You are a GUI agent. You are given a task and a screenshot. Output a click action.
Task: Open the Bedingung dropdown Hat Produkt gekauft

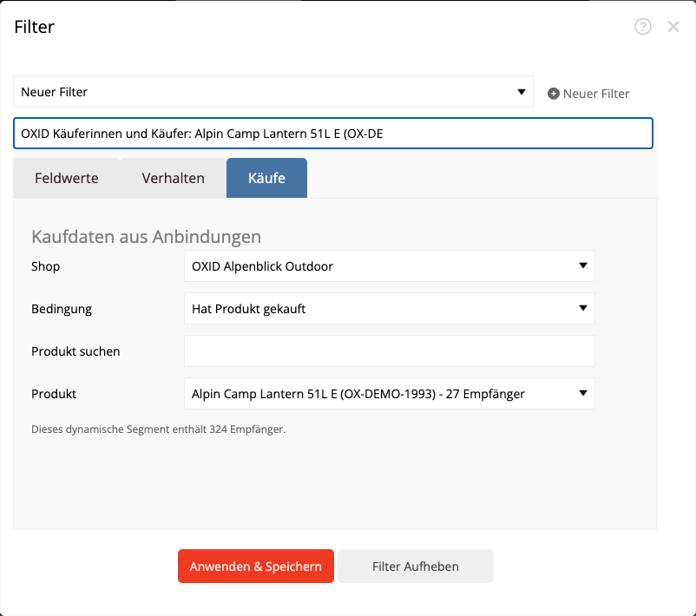(390, 309)
